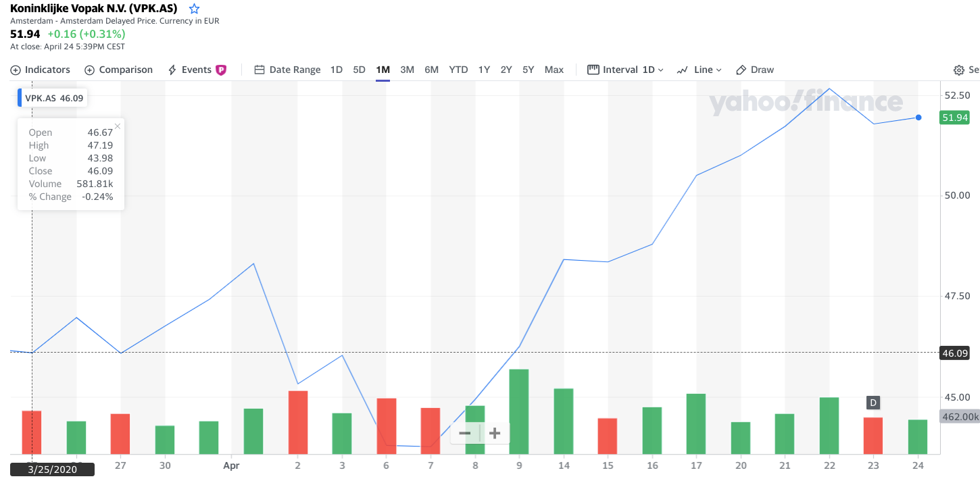Screen dimensions: 980x483
Task: Select the 1Y time range
Action: pyautogui.click(x=484, y=70)
